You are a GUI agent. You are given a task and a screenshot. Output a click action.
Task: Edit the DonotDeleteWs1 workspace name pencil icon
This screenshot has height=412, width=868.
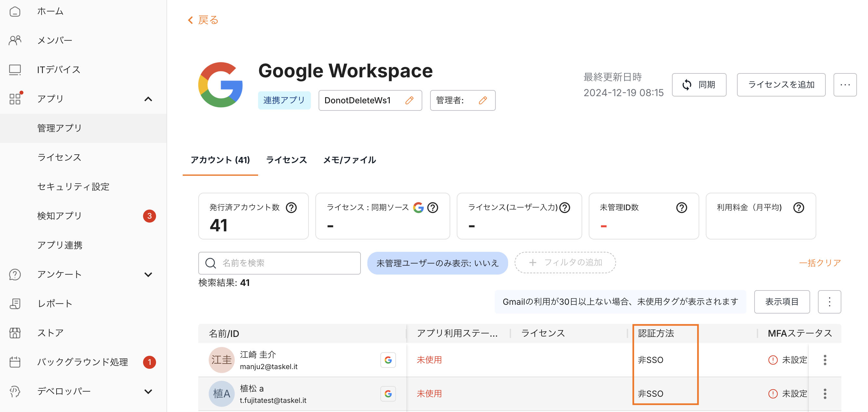(409, 100)
